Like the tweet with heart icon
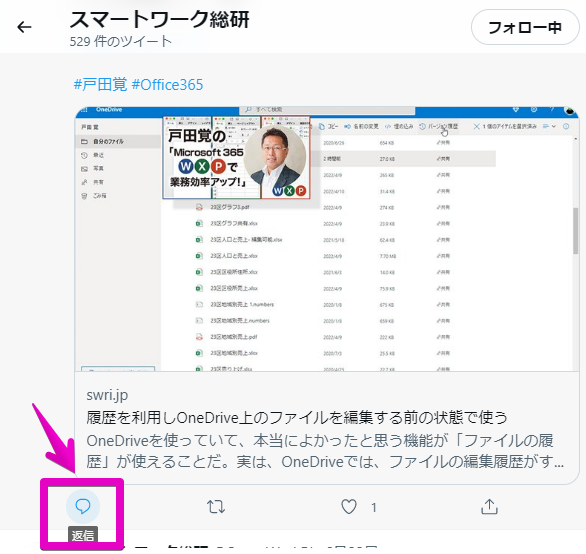586x554 pixels. click(x=349, y=507)
